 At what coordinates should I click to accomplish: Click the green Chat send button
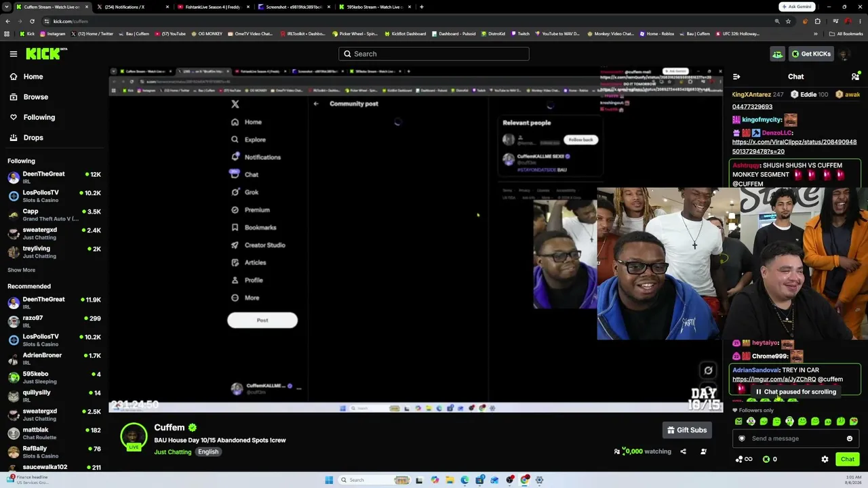(848, 459)
